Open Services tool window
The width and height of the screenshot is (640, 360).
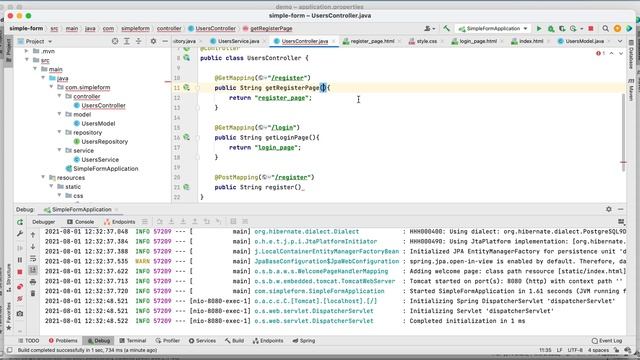pos(202,340)
